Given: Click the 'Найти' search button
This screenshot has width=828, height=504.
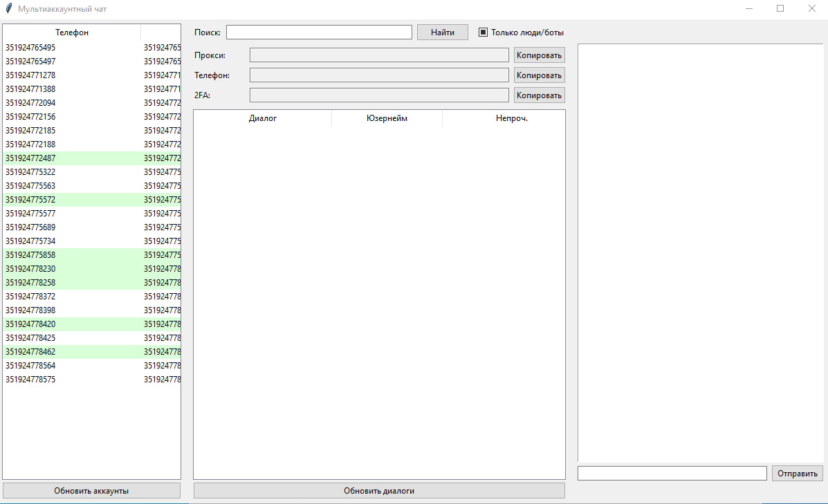Looking at the screenshot, I should [x=442, y=32].
